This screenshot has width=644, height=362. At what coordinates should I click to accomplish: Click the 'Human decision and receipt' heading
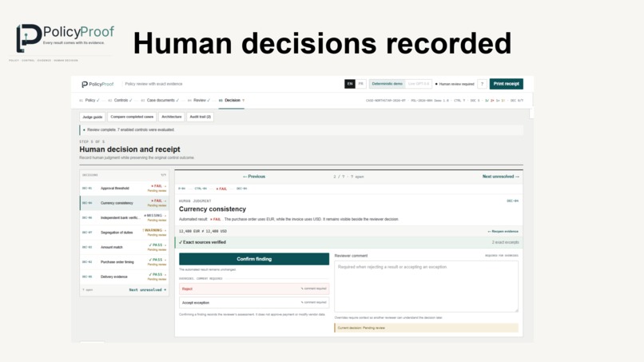[129, 149]
